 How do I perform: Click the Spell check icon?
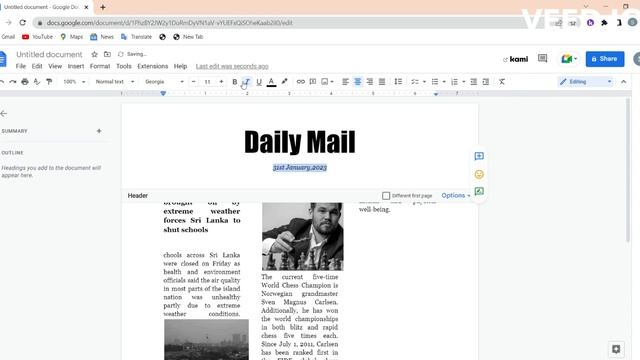37,82
